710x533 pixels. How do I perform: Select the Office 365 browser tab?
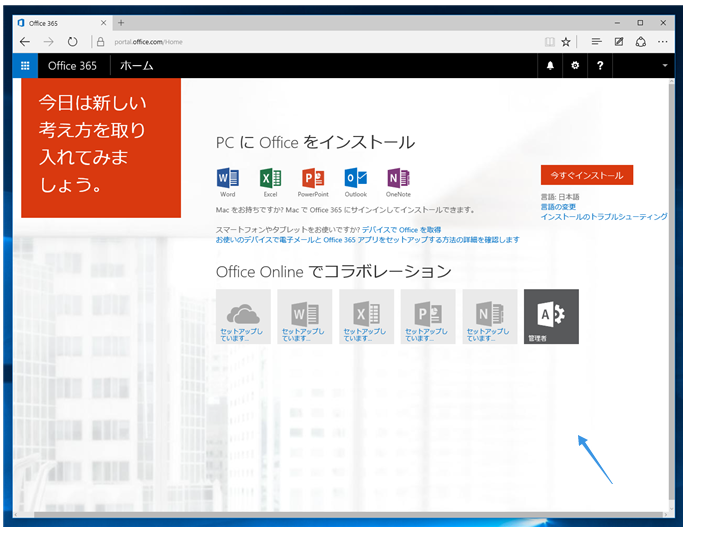63,23
